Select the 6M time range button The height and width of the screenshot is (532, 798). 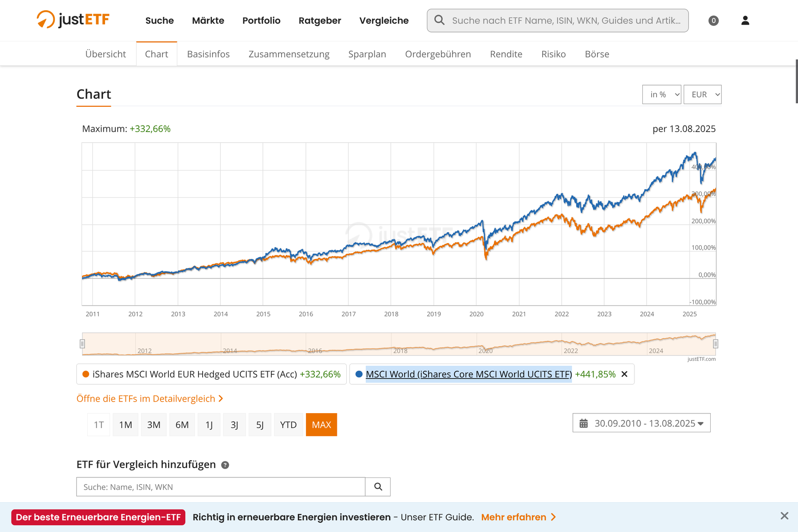[x=182, y=425]
